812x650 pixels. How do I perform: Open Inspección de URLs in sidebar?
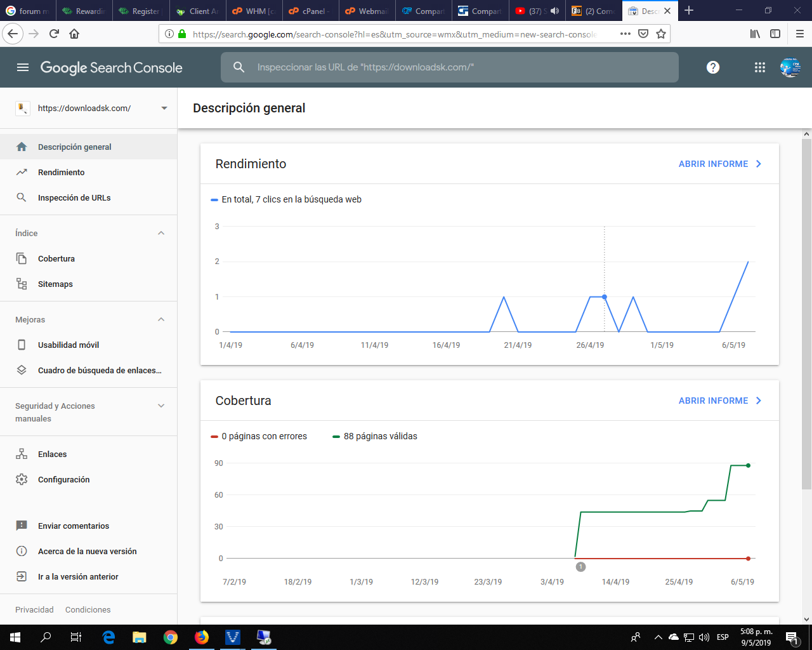(89, 197)
